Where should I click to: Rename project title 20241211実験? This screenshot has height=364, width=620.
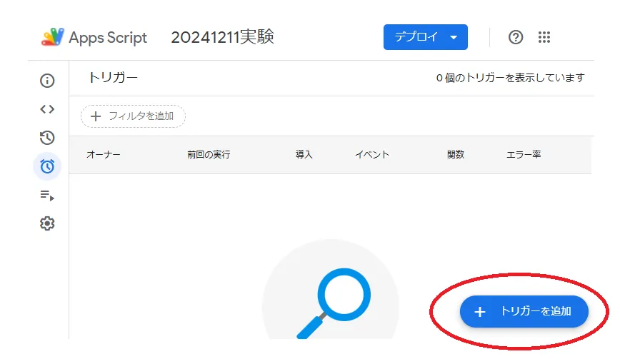(x=222, y=37)
